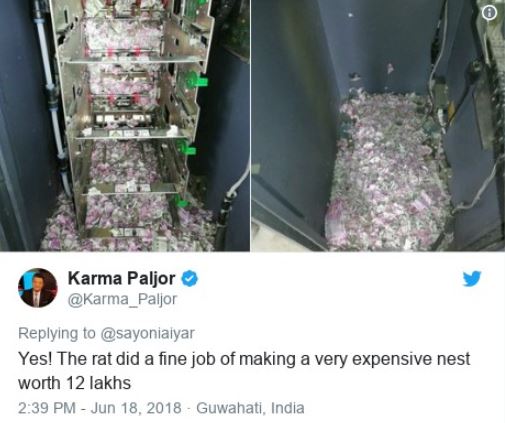Click the Jun 18, 2018 date
Viewport: 505px width, 423px height.
click(x=136, y=408)
